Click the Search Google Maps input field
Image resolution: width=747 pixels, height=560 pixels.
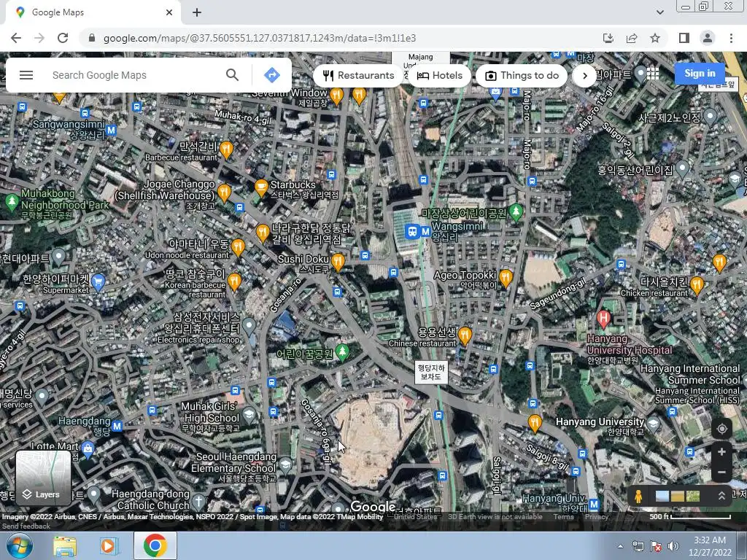pos(133,75)
